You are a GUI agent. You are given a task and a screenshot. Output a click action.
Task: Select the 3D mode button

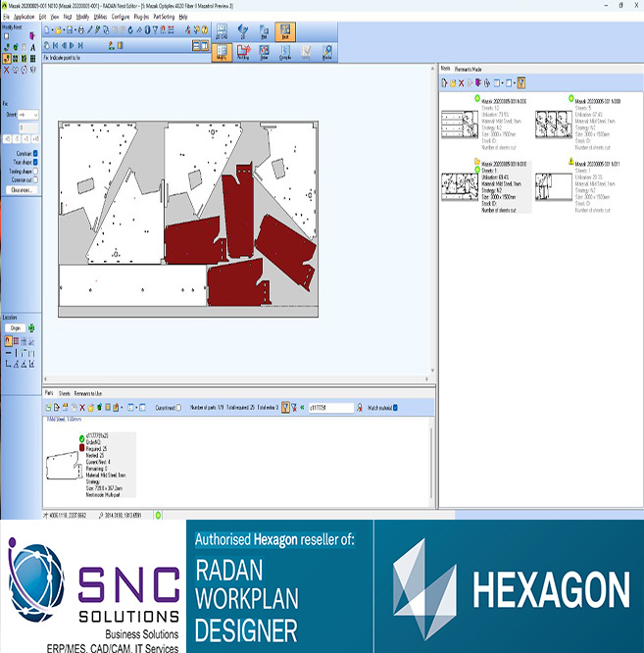coord(243,31)
